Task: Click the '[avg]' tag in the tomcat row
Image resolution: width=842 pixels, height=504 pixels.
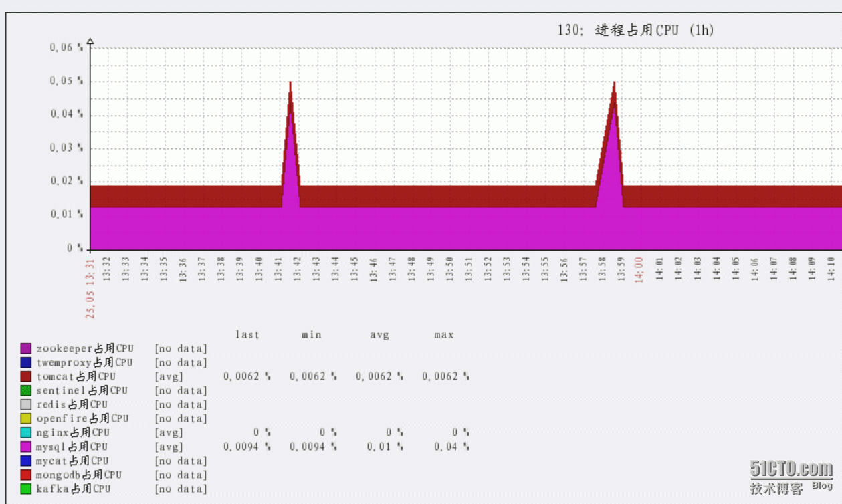Action: (x=169, y=376)
